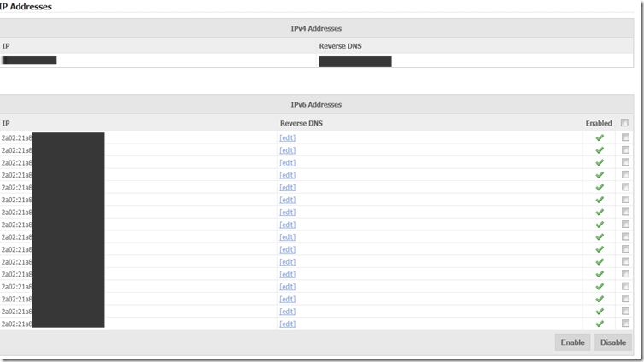The width and height of the screenshot is (644, 362).
Task: Click the IP column header in the IPv6 table
Action: tap(6, 123)
